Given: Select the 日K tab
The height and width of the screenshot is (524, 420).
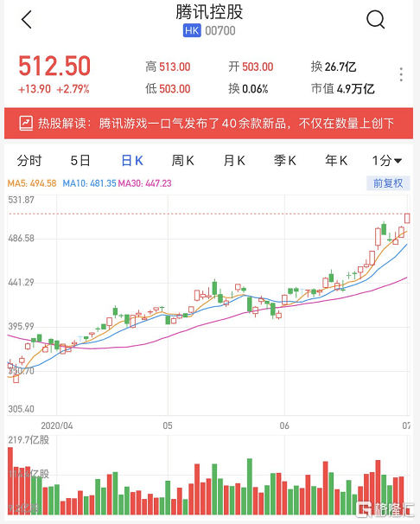Looking at the screenshot, I should point(132,161).
